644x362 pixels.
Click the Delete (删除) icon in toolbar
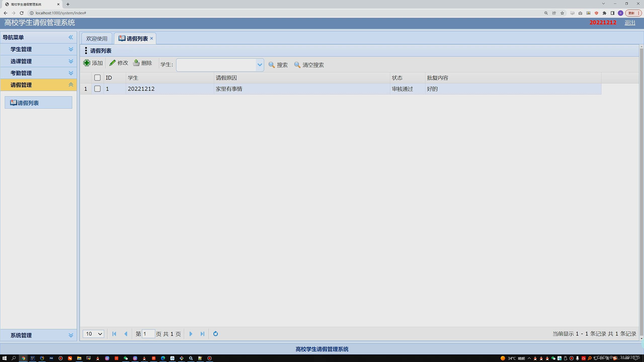(136, 63)
